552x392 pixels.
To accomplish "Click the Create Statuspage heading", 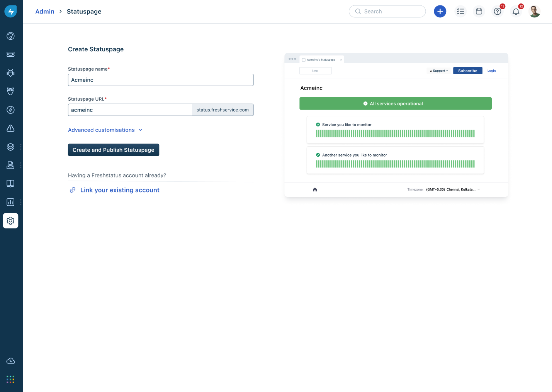I will (x=96, y=49).
